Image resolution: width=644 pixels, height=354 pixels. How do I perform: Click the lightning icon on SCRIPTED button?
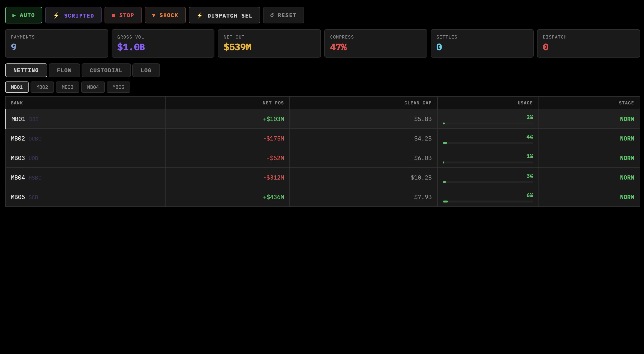click(56, 15)
